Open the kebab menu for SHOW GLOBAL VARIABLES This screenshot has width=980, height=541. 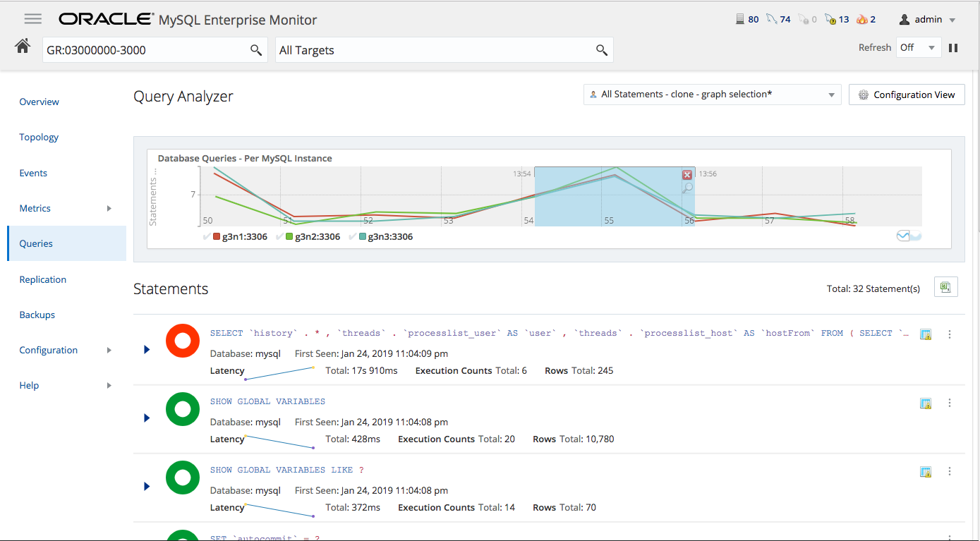[x=950, y=403]
